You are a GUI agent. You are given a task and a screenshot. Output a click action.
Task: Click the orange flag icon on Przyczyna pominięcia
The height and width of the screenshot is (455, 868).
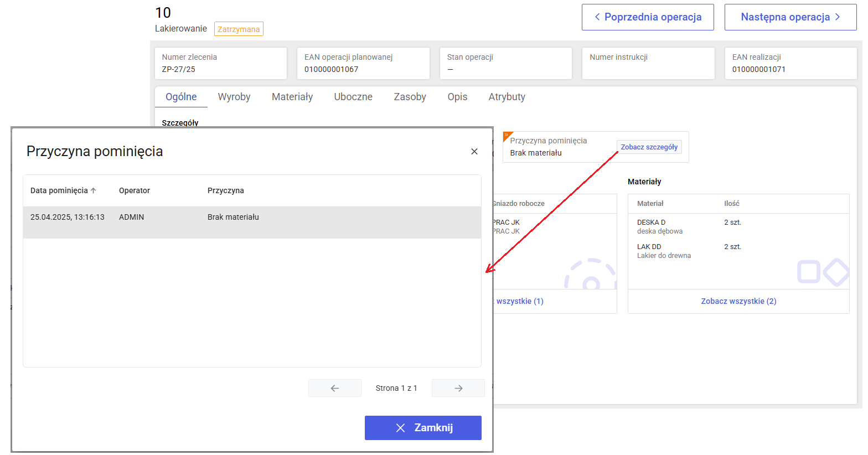(x=507, y=135)
